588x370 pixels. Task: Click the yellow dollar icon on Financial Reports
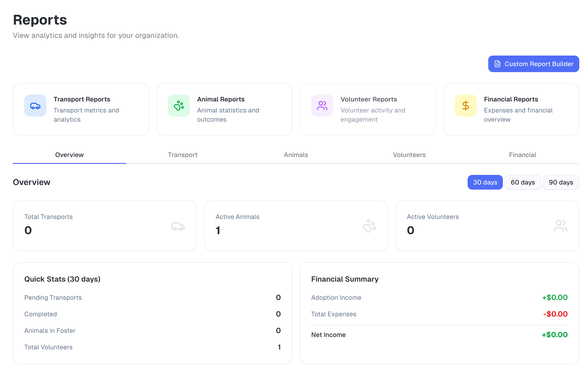(465, 106)
